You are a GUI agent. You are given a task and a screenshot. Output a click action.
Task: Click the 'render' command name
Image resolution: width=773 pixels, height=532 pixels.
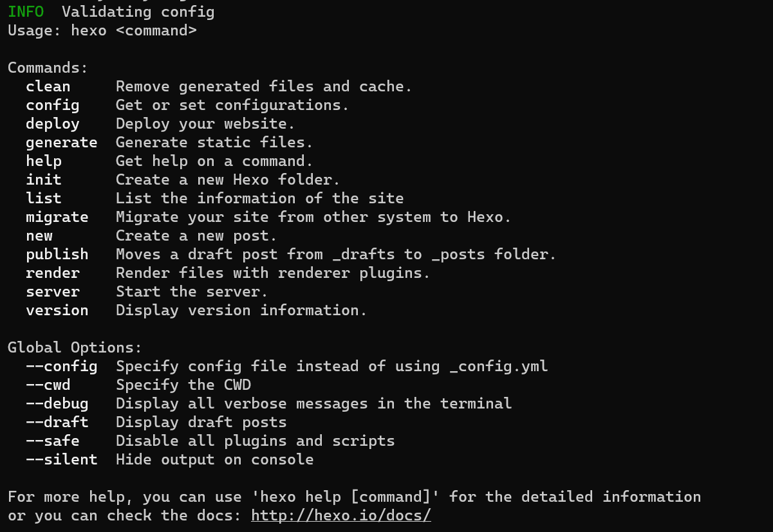point(53,273)
